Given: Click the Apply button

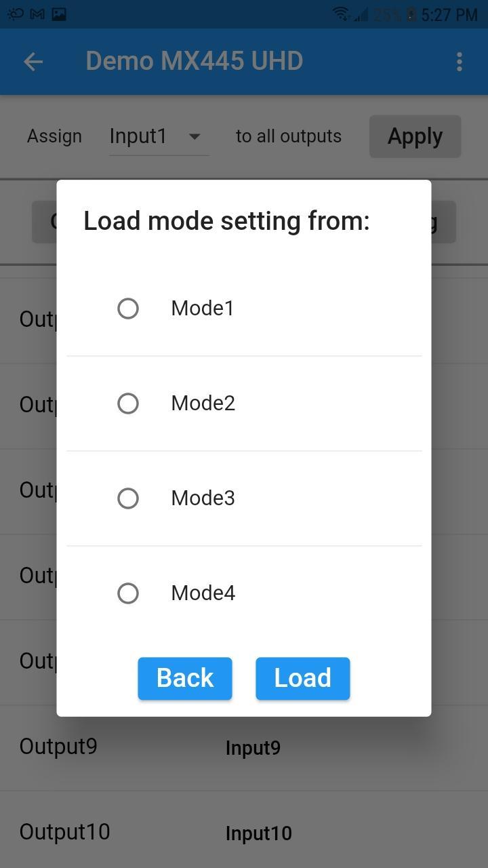Looking at the screenshot, I should pyautogui.click(x=415, y=136).
